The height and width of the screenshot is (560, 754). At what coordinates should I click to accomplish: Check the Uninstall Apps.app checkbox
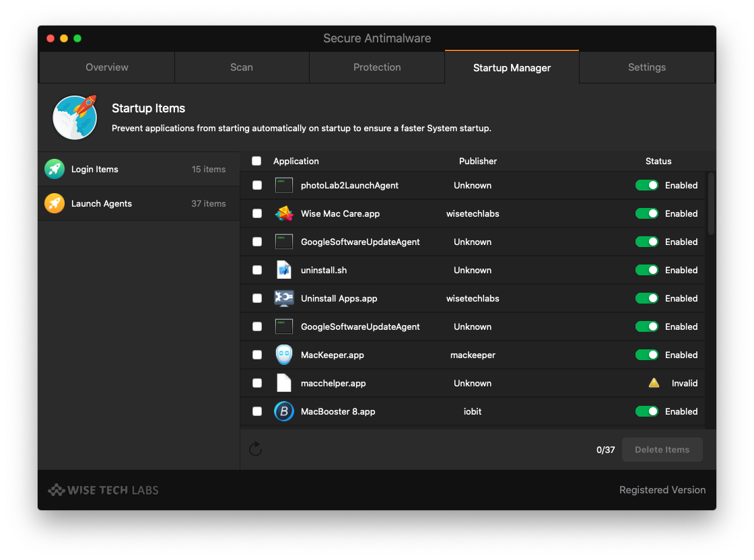257,298
